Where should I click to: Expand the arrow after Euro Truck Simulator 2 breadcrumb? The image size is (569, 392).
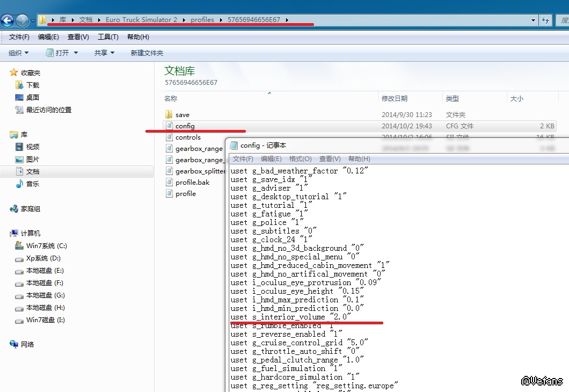[184, 20]
